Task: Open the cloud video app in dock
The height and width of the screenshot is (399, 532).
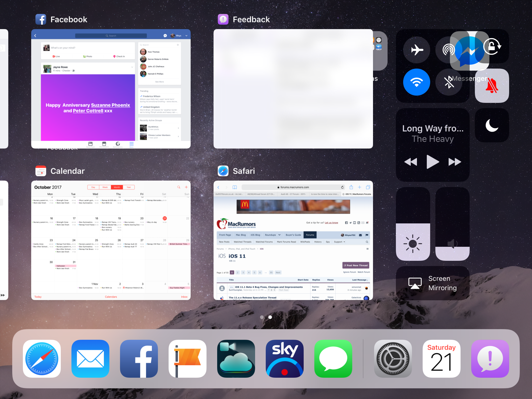Action: [236, 358]
